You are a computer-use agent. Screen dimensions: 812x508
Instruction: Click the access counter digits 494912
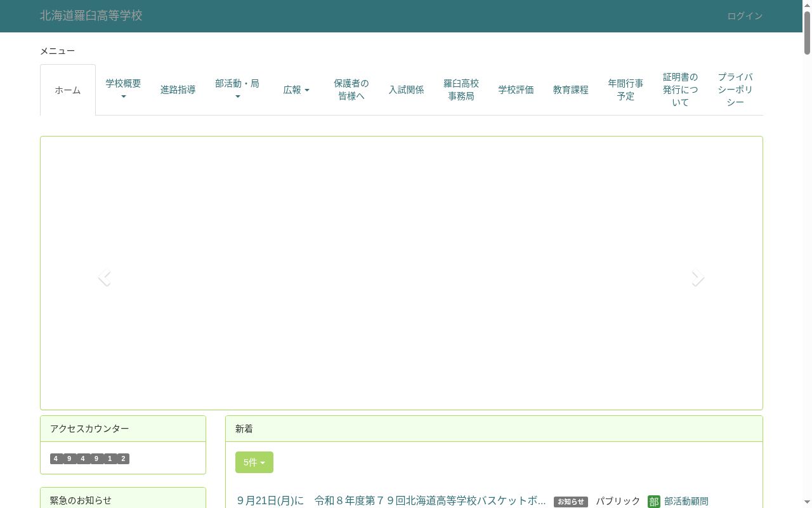point(89,458)
